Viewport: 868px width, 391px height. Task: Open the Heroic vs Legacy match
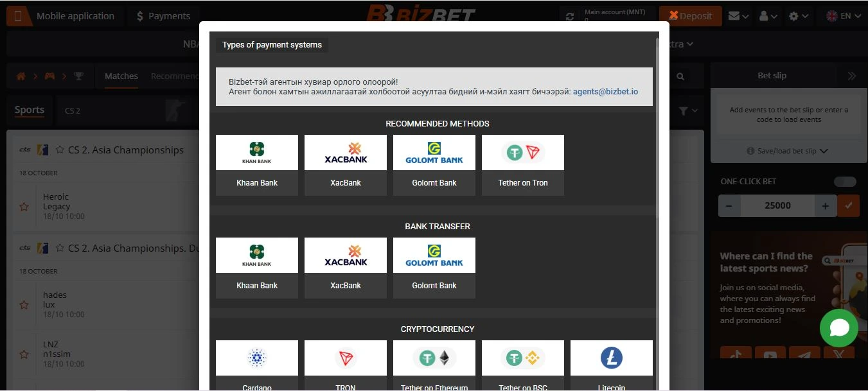[x=57, y=202]
